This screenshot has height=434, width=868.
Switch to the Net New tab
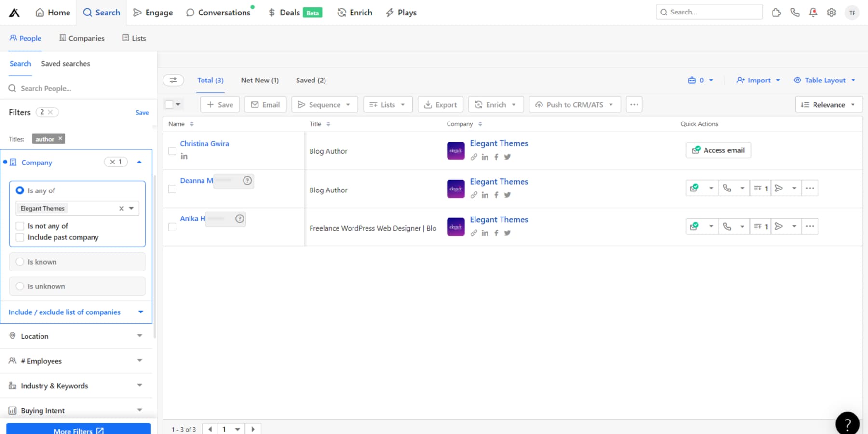[x=259, y=80]
